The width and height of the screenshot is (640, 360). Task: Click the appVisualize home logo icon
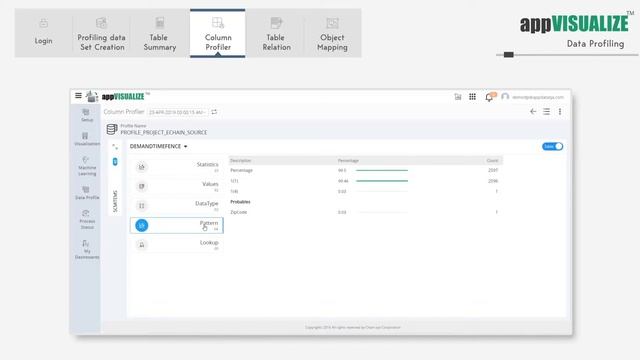coord(92,96)
